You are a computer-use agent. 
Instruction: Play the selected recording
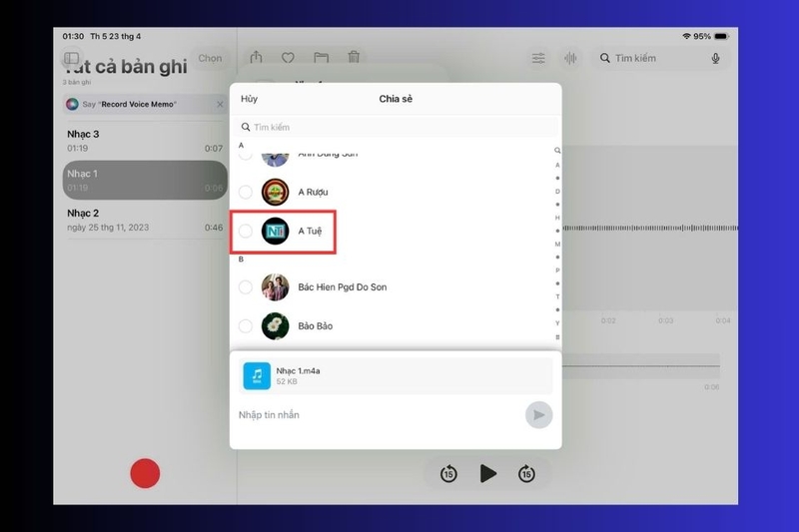487,473
